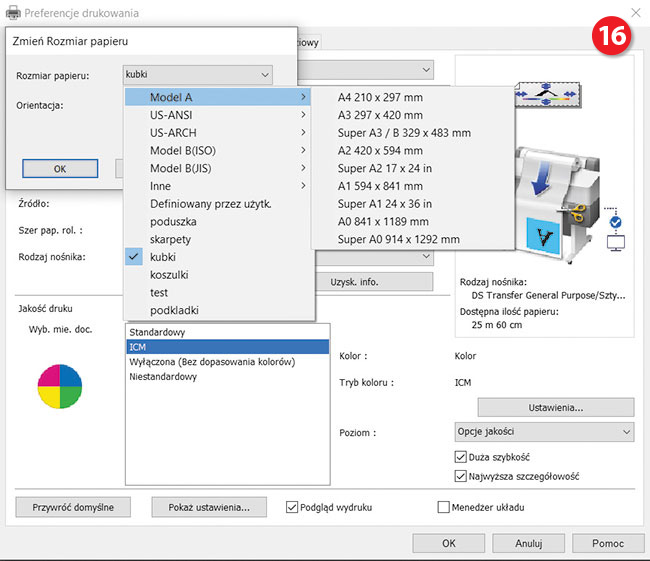Screen dimensions: 650x561
Task: Click the Uzysk. info. button
Action: (354, 282)
